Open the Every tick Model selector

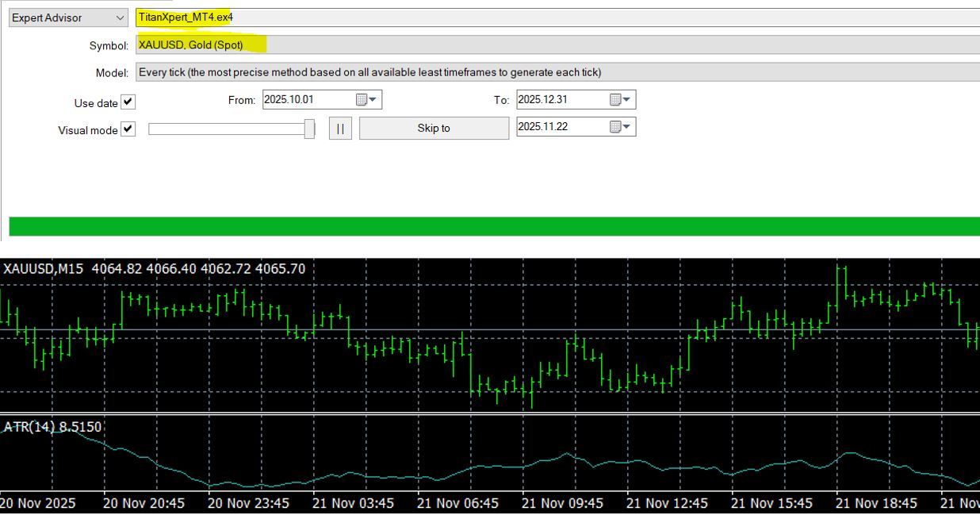[x=555, y=72]
